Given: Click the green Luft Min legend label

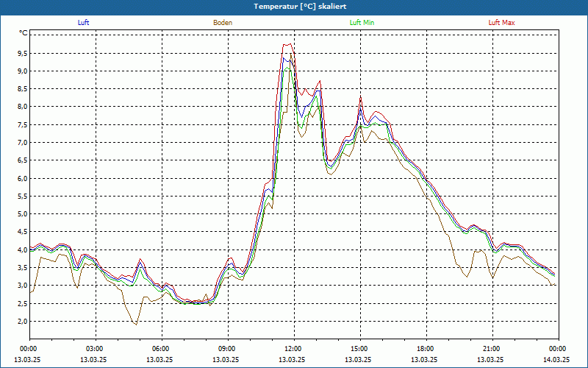Looking at the screenshot, I should tap(362, 23).
